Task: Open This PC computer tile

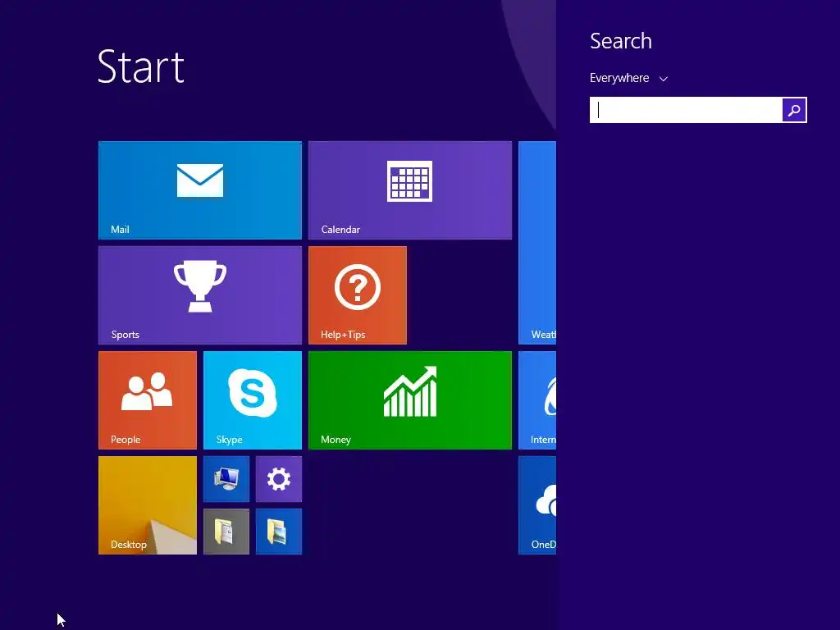Action: coord(226,479)
